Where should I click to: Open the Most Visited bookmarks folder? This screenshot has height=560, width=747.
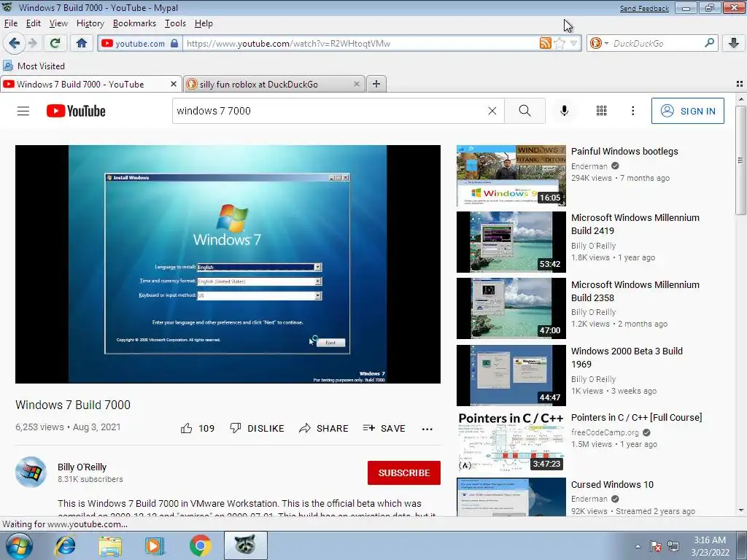[x=34, y=66]
